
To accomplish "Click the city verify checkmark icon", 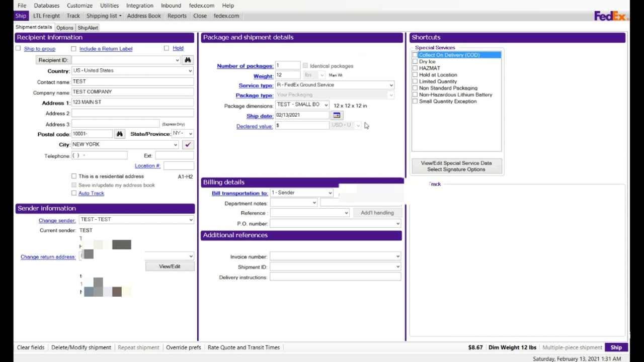I will [188, 145].
